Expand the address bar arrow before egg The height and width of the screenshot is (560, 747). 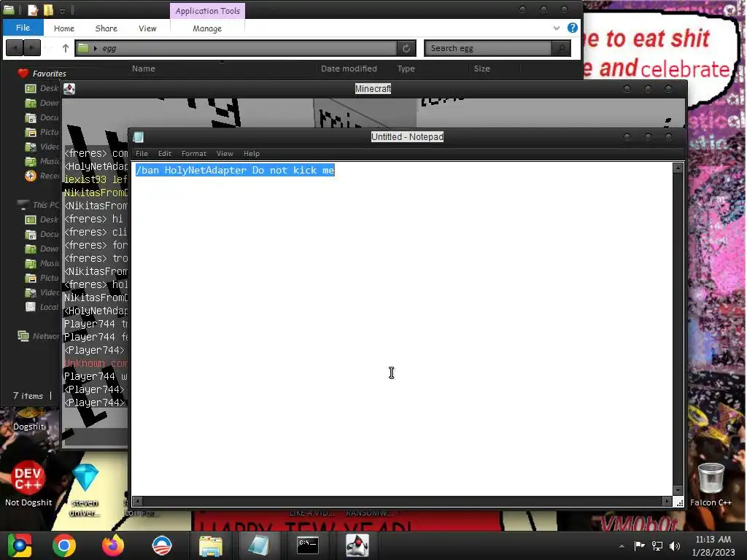click(x=96, y=48)
